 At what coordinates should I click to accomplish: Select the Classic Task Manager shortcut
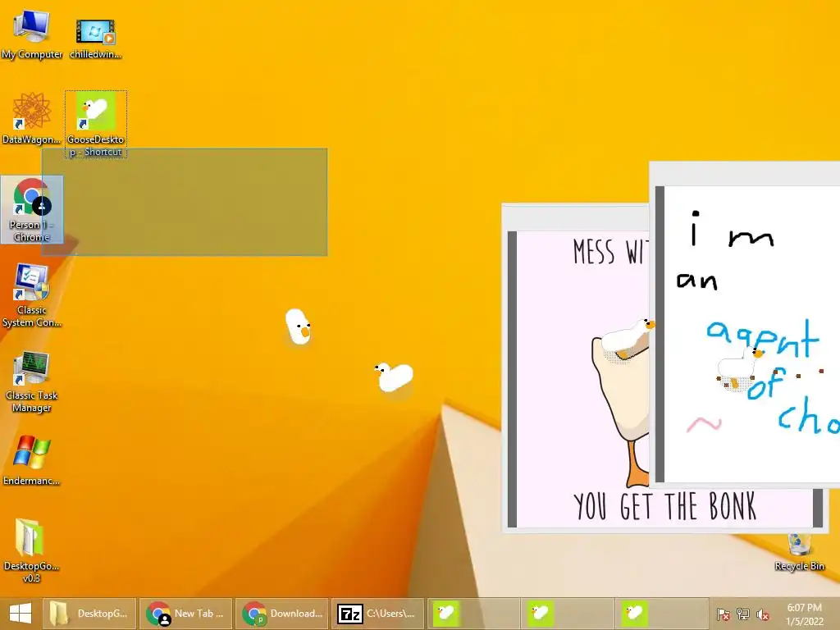(x=32, y=381)
